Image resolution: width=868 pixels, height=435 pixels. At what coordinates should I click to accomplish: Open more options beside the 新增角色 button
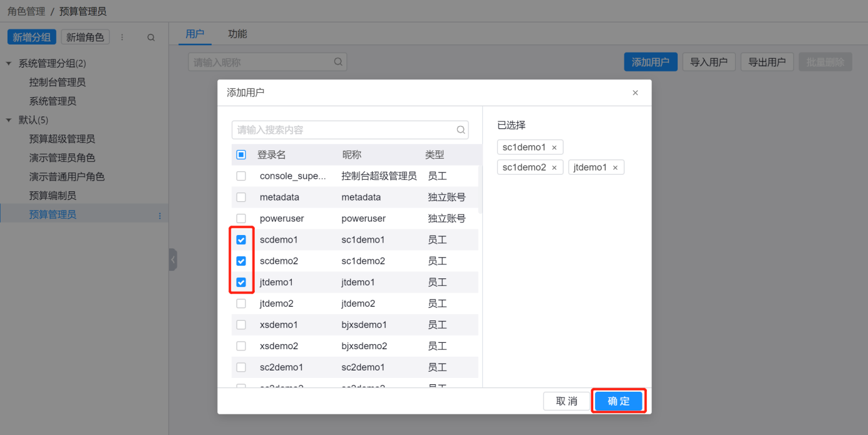pos(122,38)
